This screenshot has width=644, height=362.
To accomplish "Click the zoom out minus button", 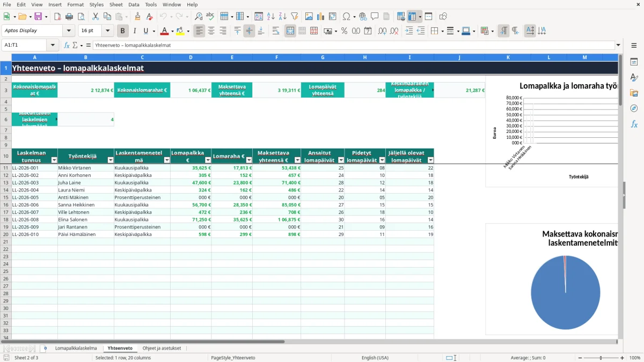I will coord(580,358).
